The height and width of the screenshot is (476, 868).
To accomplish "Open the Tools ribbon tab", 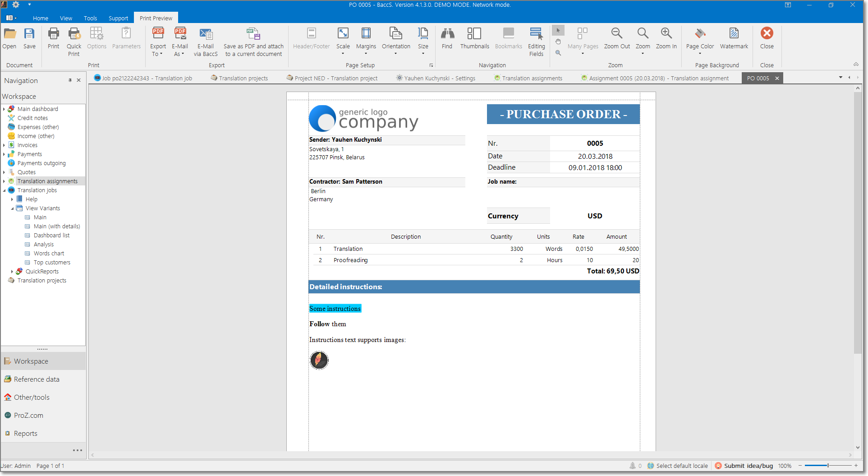I will 90,18.
